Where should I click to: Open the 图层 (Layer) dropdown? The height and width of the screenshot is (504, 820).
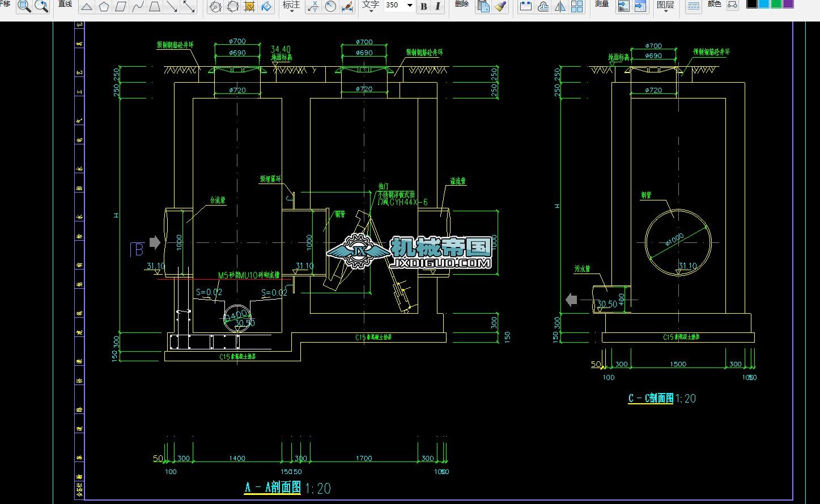point(665,6)
